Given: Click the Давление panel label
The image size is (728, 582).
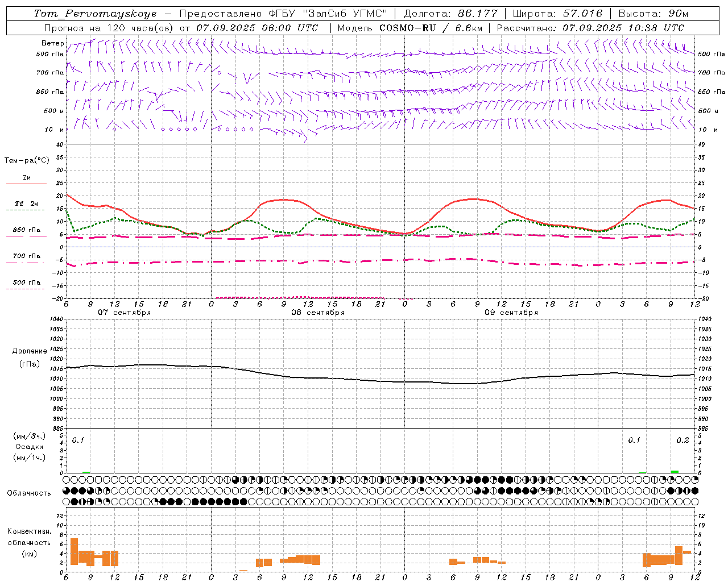Looking at the screenshot, I should (30, 351).
